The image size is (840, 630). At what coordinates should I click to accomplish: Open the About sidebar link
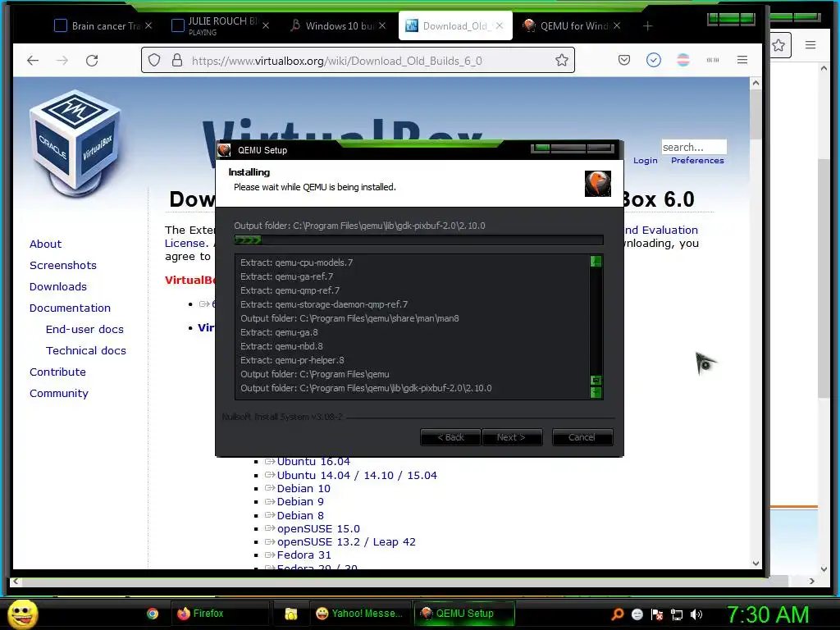pyautogui.click(x=46, y=244)
